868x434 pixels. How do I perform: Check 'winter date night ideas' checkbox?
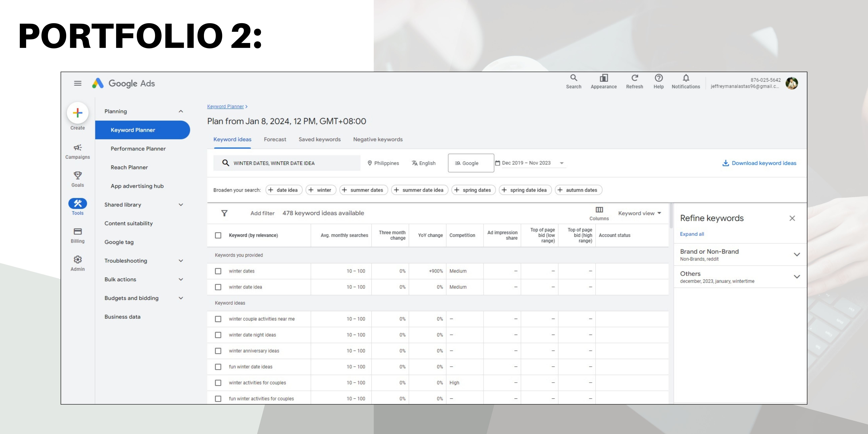tap(218, 335)
